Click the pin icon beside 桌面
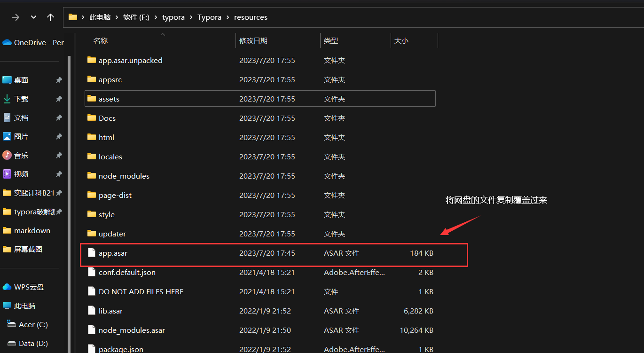The width and height of the screenshot is (644, 353). 59,80
